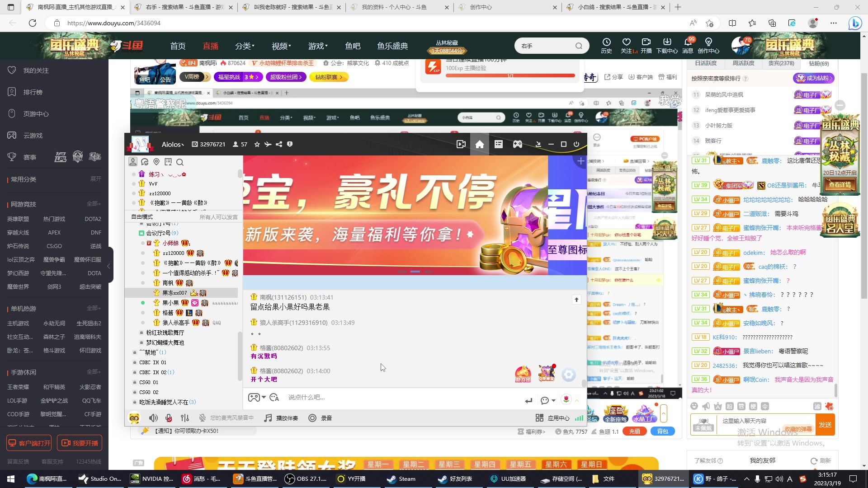Switch to the 右手 search results browser tab
The height and width of the screenshot is (488, 868).
[183, 7]
